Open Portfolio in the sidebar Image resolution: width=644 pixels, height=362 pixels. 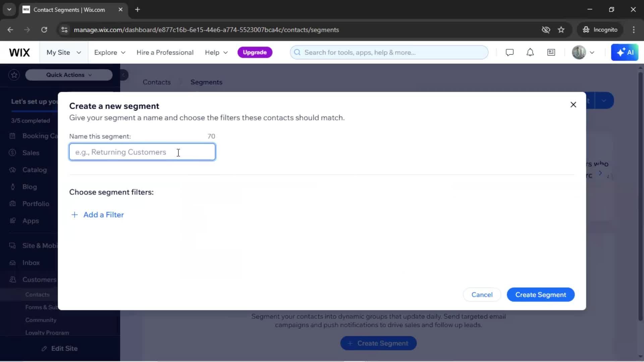tap(36, 204)
